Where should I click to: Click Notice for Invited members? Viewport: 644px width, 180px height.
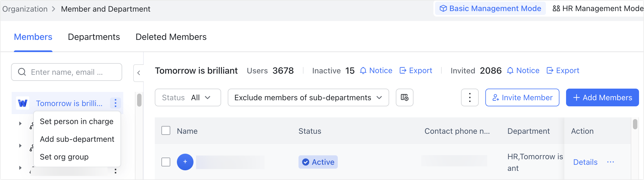(523, 71)
